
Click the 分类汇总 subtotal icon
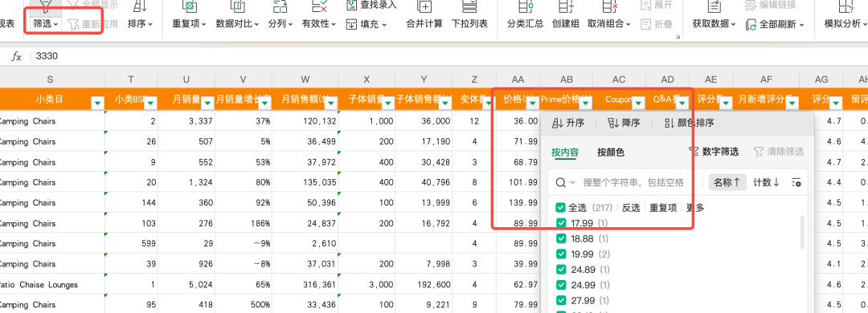pyautogui.click(x=525, y=6)
